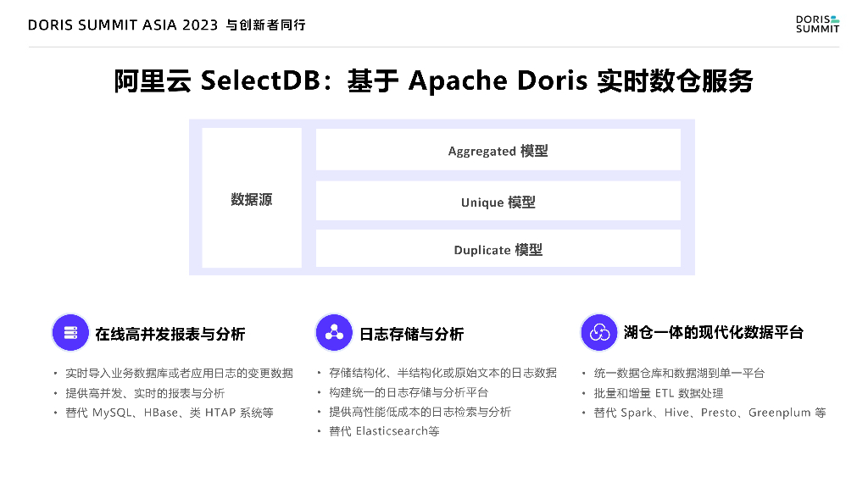The width and height of the screenshot is (868, 488).
Task: Click the cloud icon beside 湖仓一体的现代化数据平台
Action: click(x=599, y=332)
